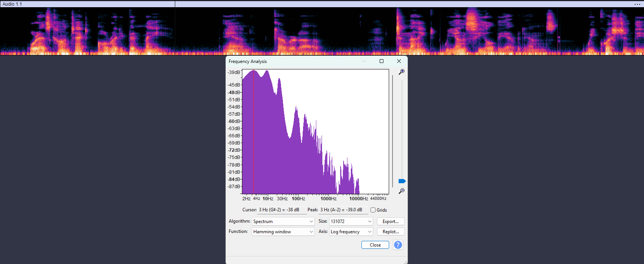Click the 1000Hz axis label
The height and width of the screenshot is (264, 644).
tap(328, 199)
